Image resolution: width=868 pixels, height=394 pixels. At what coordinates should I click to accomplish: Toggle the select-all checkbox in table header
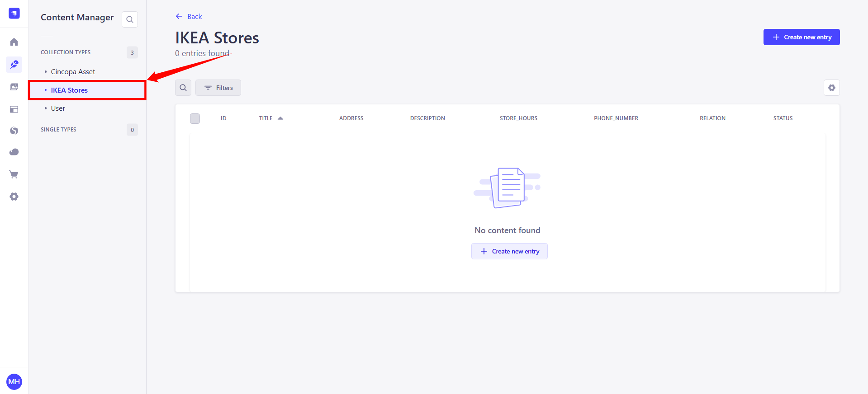pyautogui.click(x=195, y=118)
